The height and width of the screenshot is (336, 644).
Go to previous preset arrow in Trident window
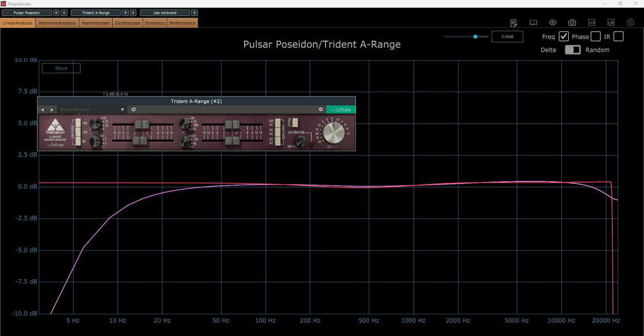[42, 109]
